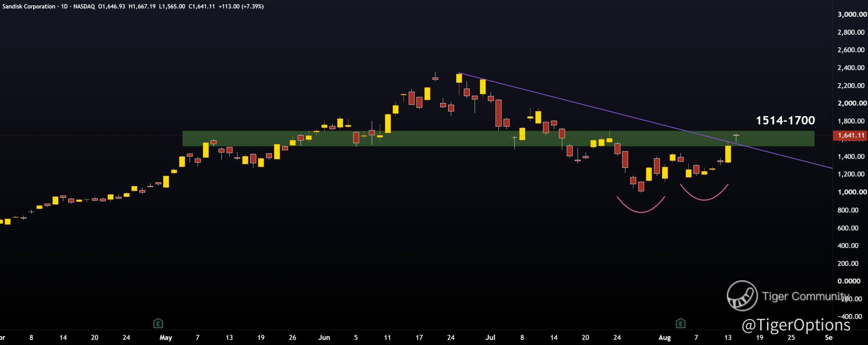868x345 pixels.
Task: Click the 2,600.00 price axis label
Action: (x=851, y=50)
